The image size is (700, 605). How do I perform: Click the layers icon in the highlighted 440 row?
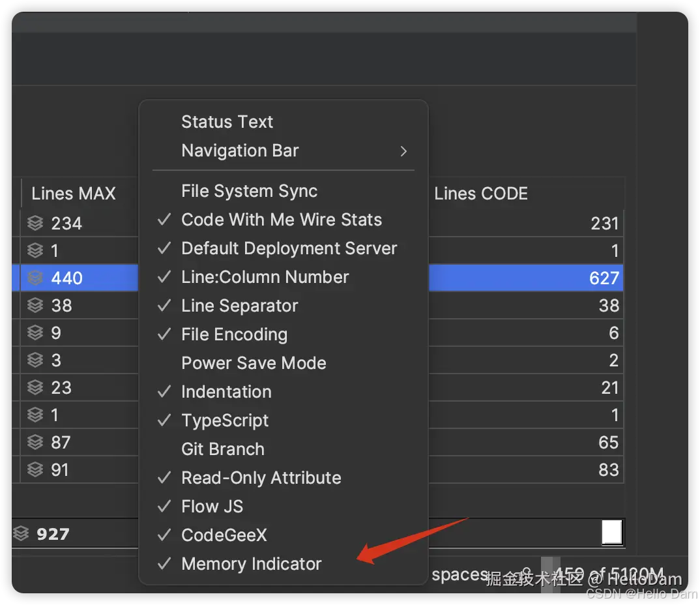(35, 278)
